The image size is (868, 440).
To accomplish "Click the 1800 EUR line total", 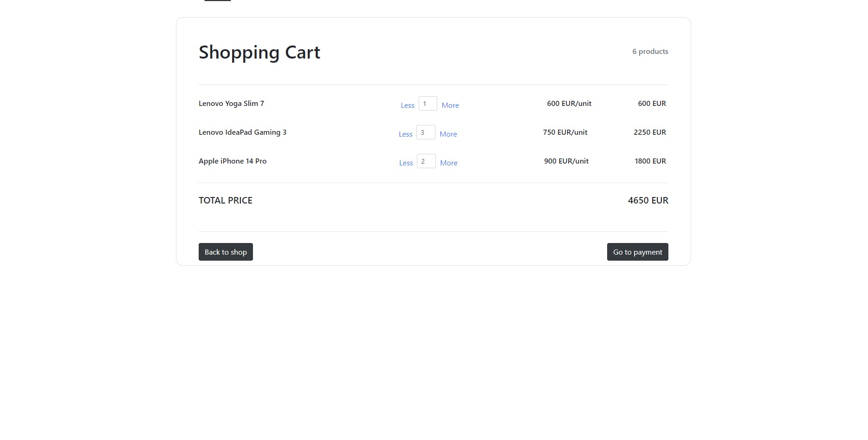I will [650, 161].
